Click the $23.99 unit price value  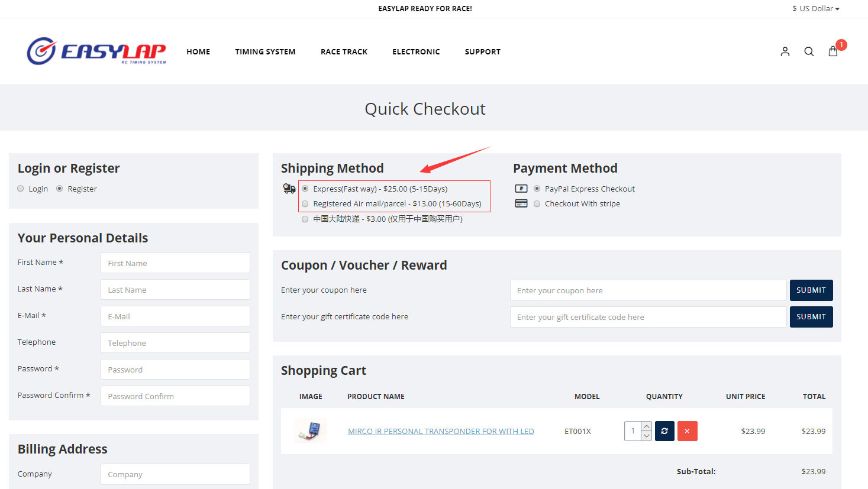coord(753,431)
